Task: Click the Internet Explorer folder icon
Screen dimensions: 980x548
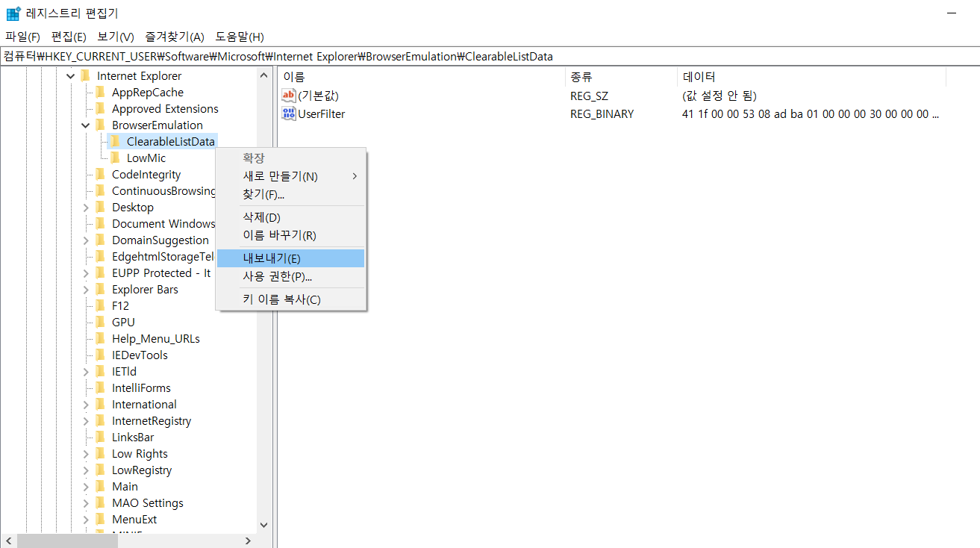Action: pyautogui.click(x=85, y=75)
